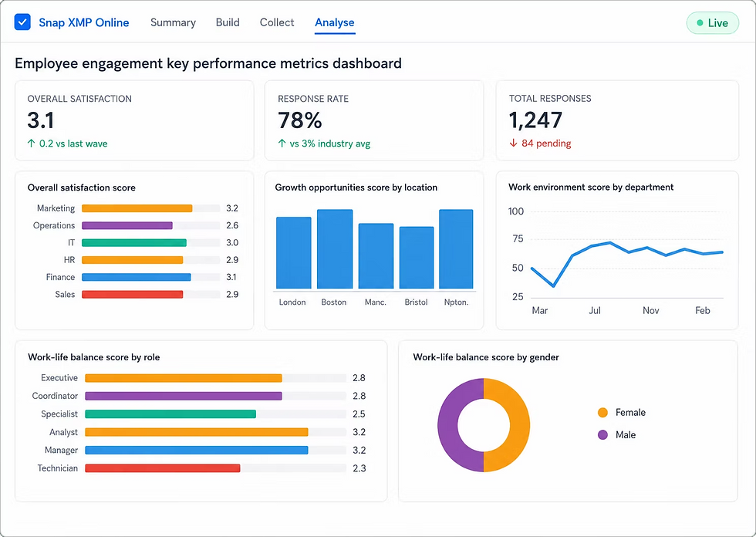Click the 100 axis label on line chart

516,211
